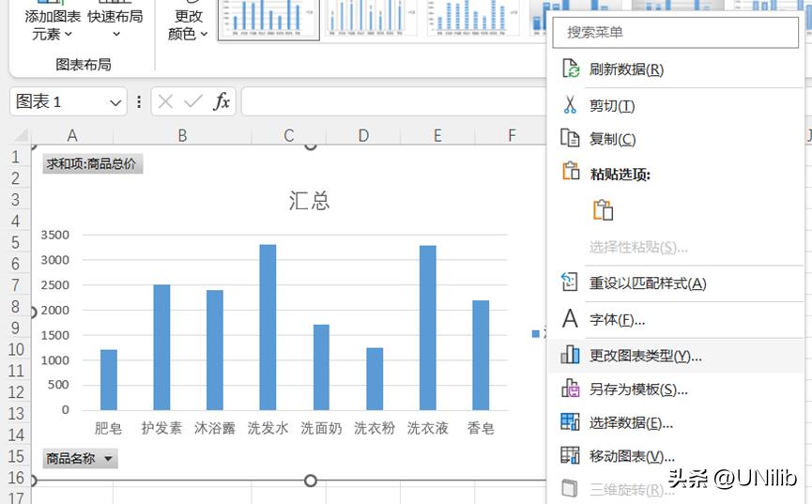
Task: Click the 求和项:商品总价 field button
Action: point(92,164)
